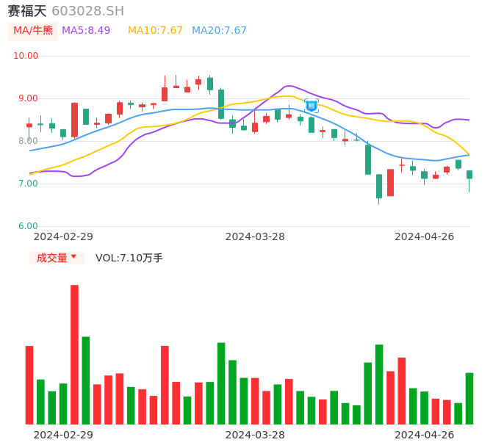
Task: Click the purple MA5:8.49 legend label
Action: coord(86,31)
